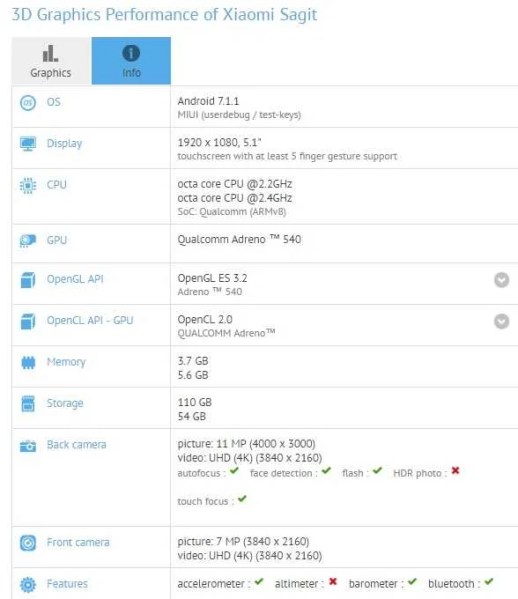This screenshot has width=518, height=599.
Task: Click the Back camera icon
Action: (28, 445)
